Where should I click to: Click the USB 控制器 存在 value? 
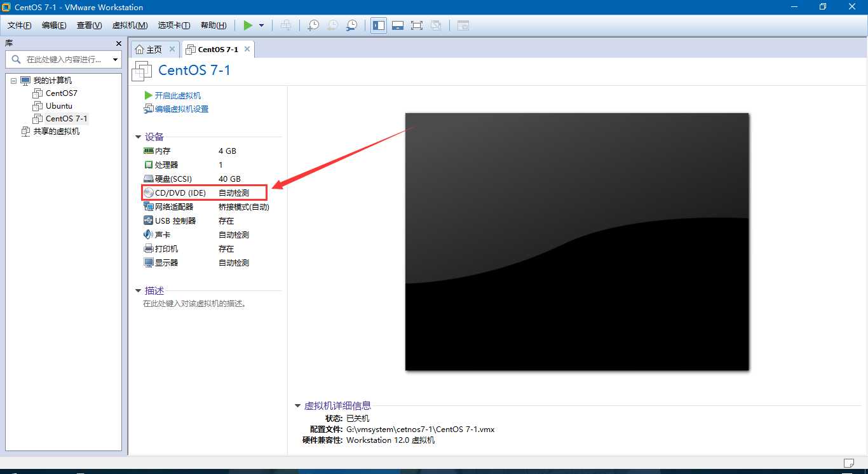pyautogui.click(x=226, y=220)
